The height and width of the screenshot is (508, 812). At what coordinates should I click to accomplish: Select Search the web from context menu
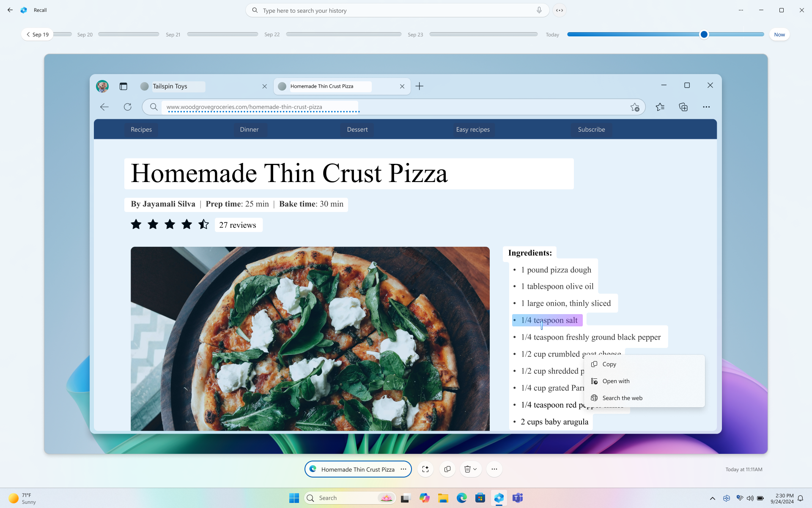click(622, 398)
